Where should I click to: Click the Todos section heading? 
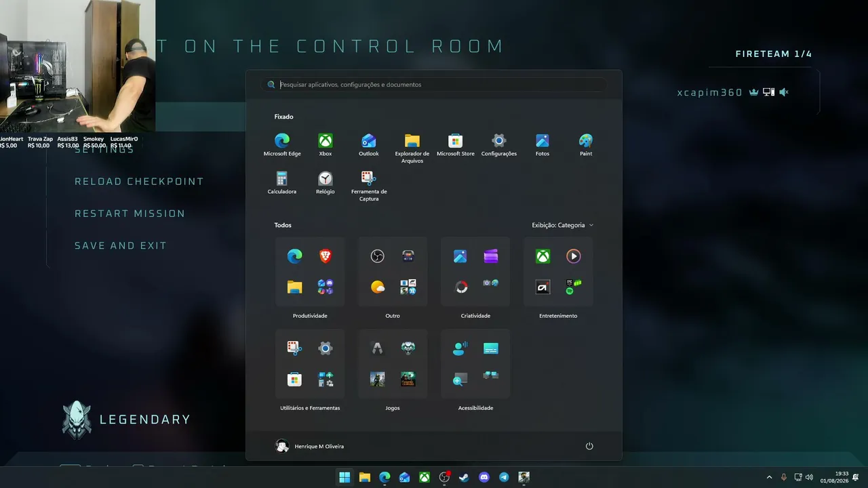283,225
